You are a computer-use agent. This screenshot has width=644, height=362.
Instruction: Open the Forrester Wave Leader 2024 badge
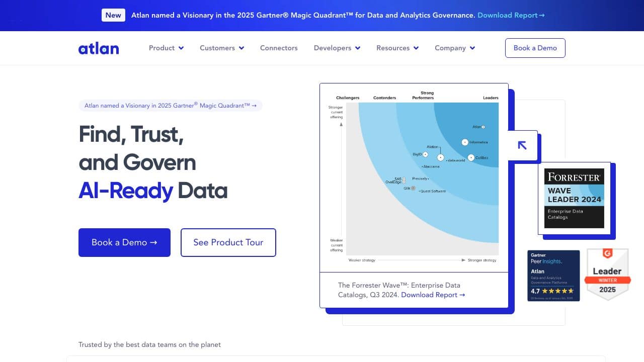tap(574, 198)
